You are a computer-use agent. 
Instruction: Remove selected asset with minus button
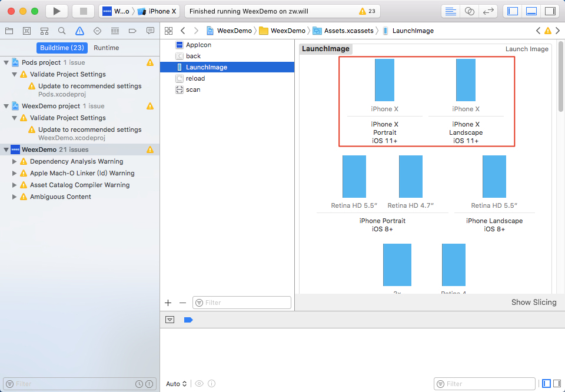pos(182,303)
